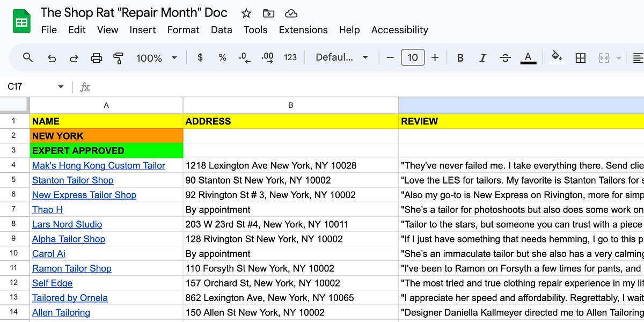The image size is (644, 322).
Task: Select the green EXPERT APPROVED cell
Action: click(106, 151)
